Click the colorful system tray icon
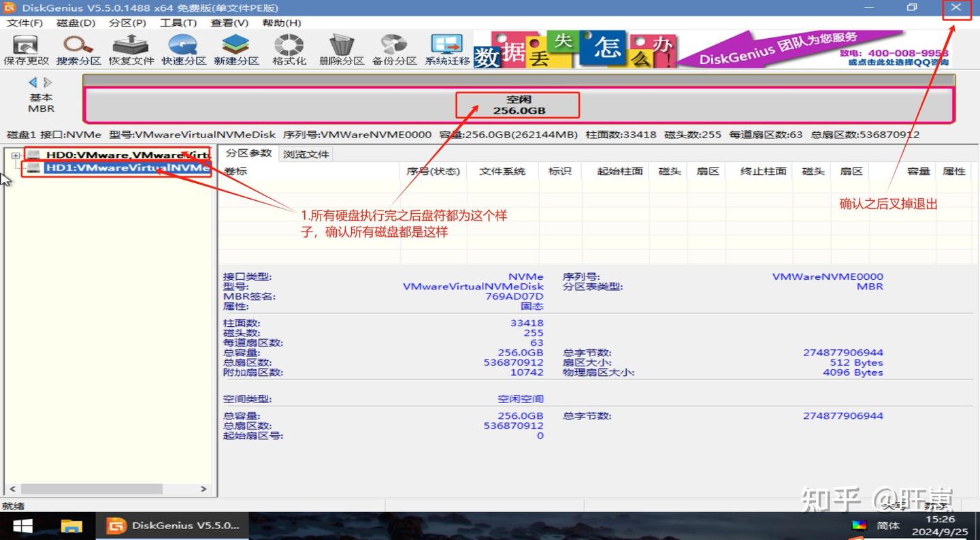Viewport: 980px width, 540px height. [x=860, y=525]
